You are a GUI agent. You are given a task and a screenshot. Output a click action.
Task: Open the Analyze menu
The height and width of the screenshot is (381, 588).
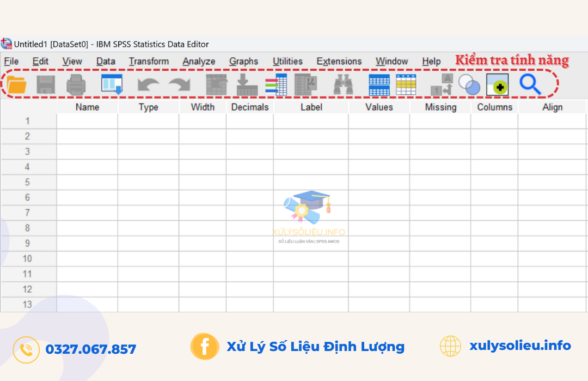[x=199, y=61]
